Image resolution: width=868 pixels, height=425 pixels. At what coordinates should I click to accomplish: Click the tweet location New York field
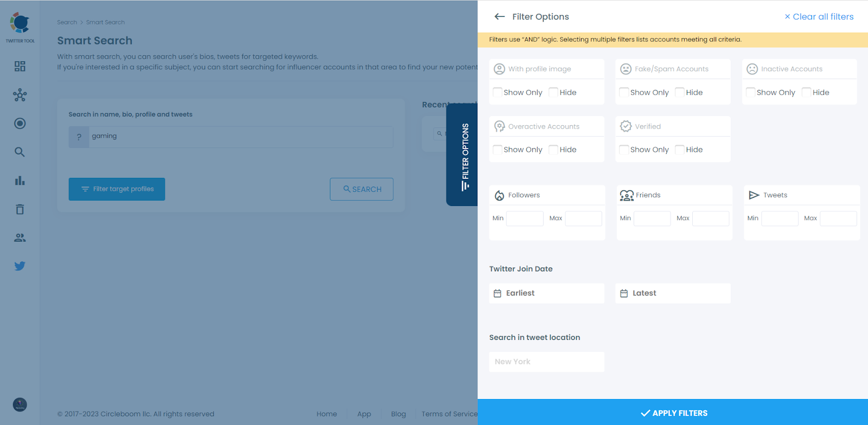coord(546,362)
